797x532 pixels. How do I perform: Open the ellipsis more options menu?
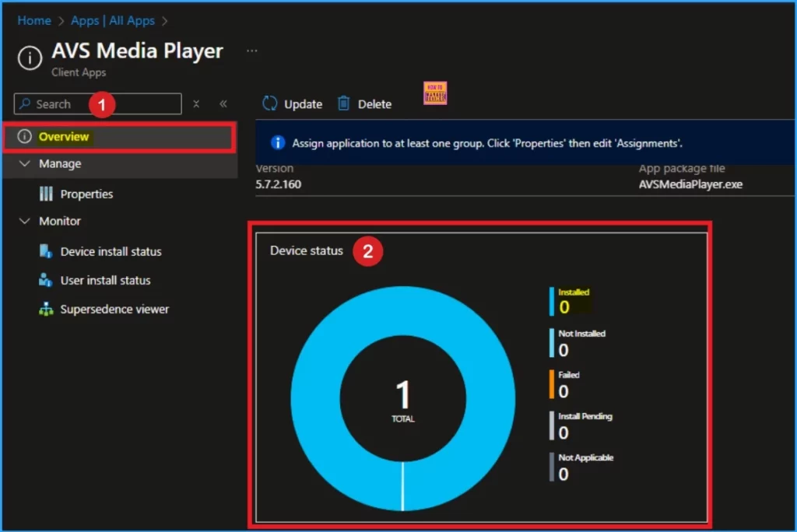tap(251, 51)
